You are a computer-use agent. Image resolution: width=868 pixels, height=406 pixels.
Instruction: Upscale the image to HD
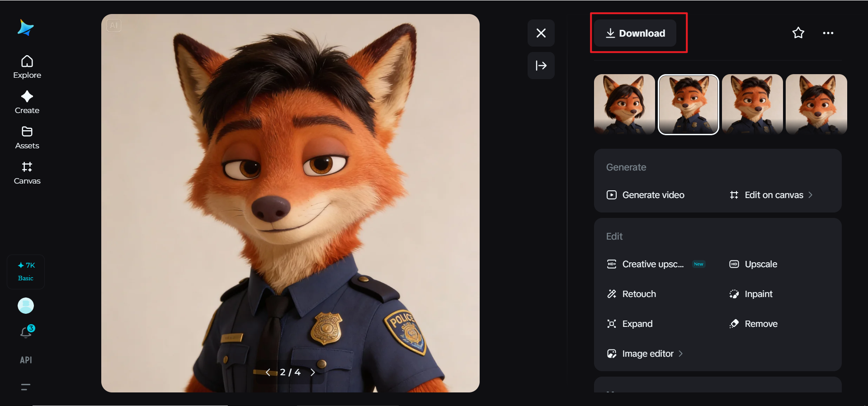coord(753,264)
